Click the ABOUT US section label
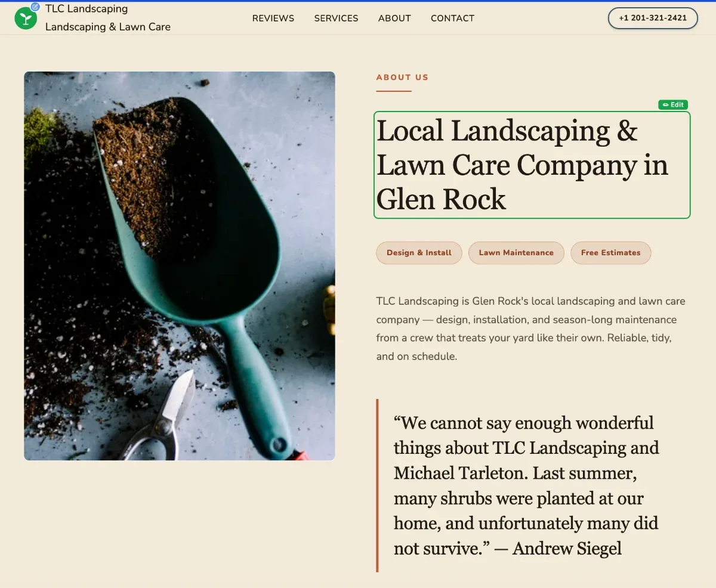Image resolution: width=716 pixels, height=588 pixels. pos(402,78)
